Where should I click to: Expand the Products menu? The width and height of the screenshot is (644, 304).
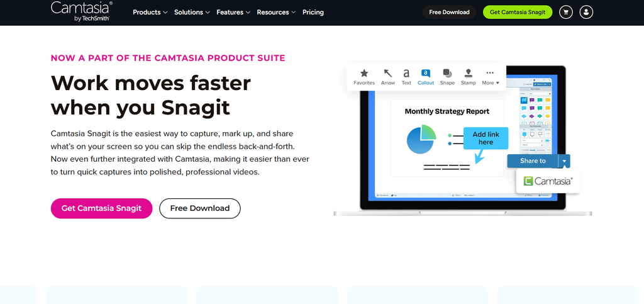[x=150, y=13]
